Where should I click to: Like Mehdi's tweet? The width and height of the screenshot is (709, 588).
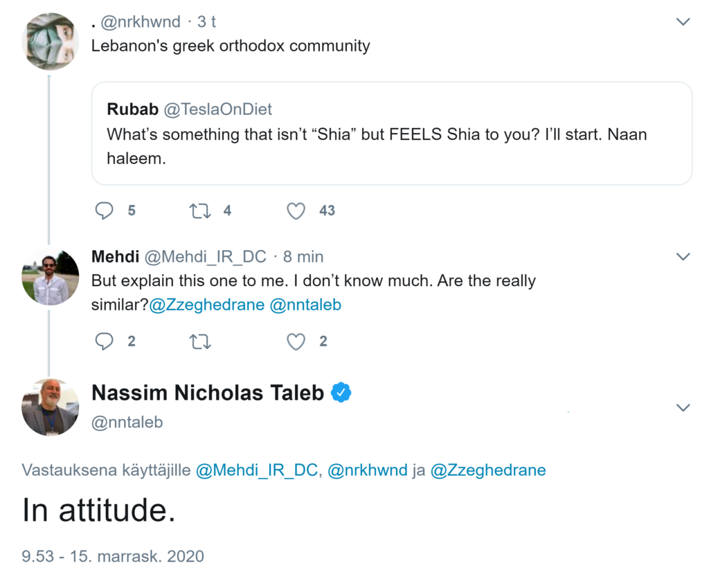(x=296, y=341)
